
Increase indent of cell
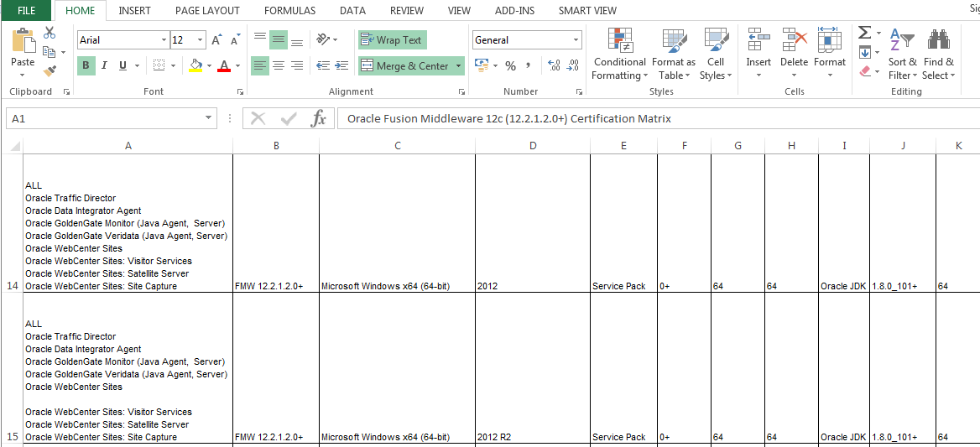click(x=341, y=65)
